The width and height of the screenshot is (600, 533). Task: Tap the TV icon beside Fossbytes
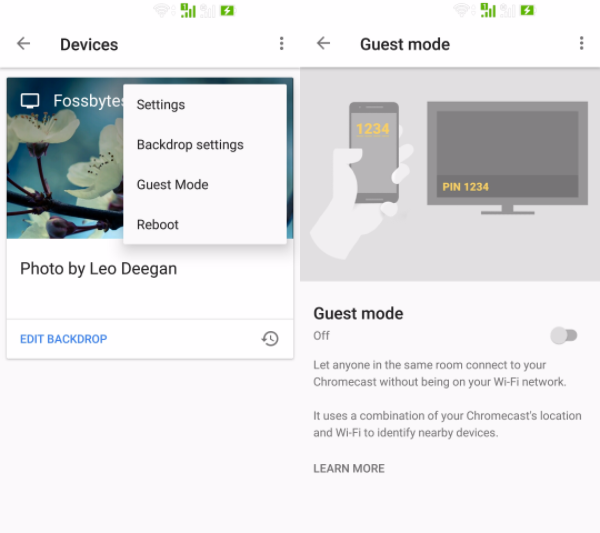[30, 101]
